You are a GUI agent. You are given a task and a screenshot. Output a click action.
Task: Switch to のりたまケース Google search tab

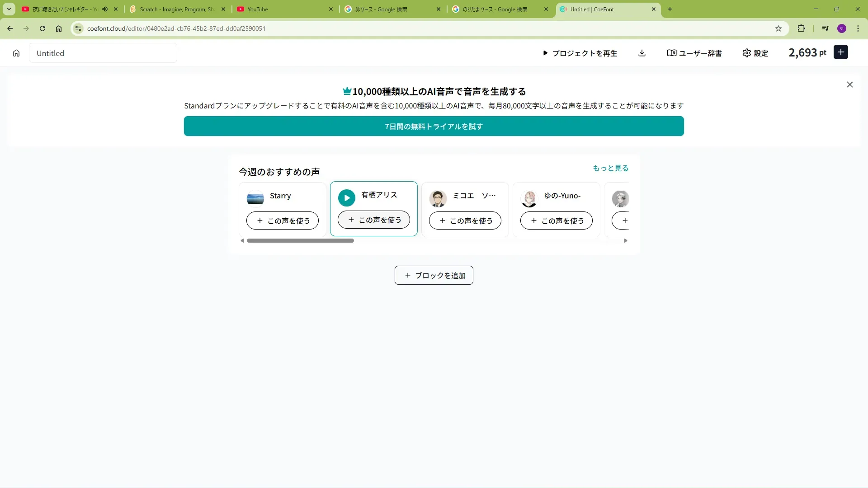(495, 9)
